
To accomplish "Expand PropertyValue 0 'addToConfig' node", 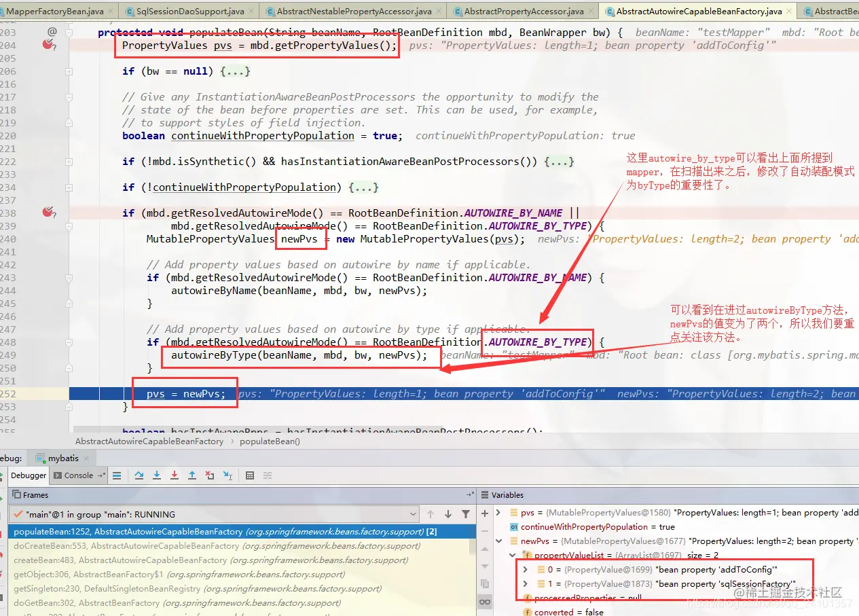I will [525, 569].
